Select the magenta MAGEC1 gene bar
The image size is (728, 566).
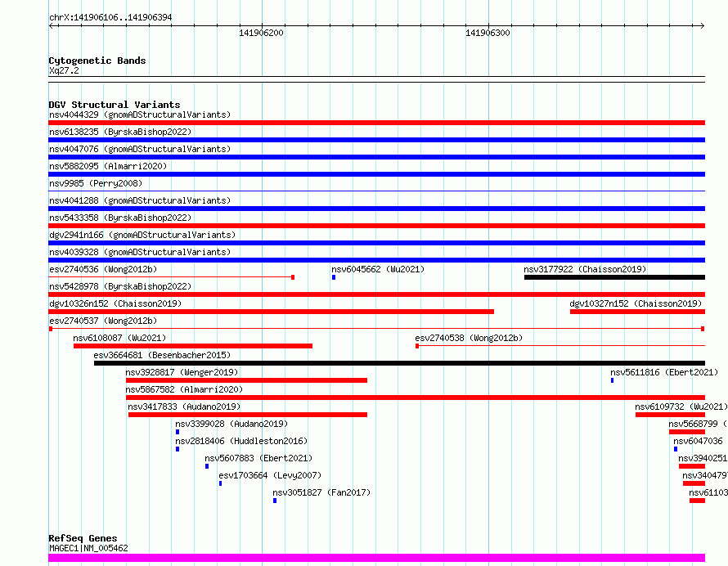pos(376,558)
